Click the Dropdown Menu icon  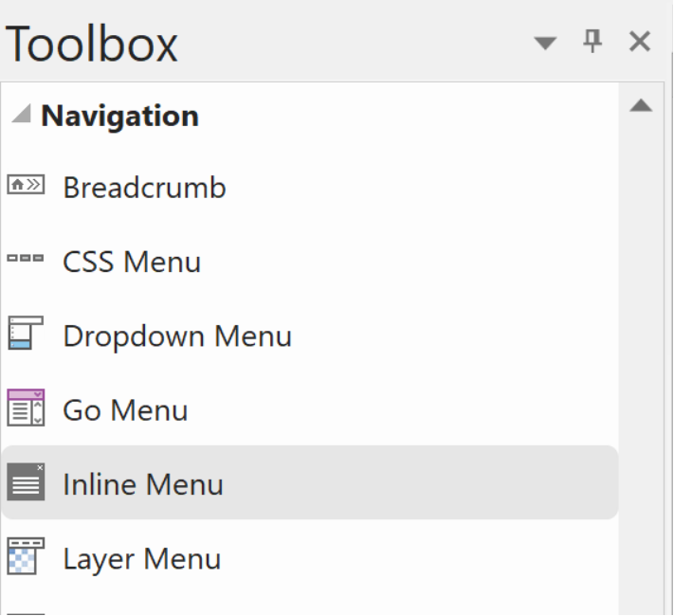[x=26, y=335]
